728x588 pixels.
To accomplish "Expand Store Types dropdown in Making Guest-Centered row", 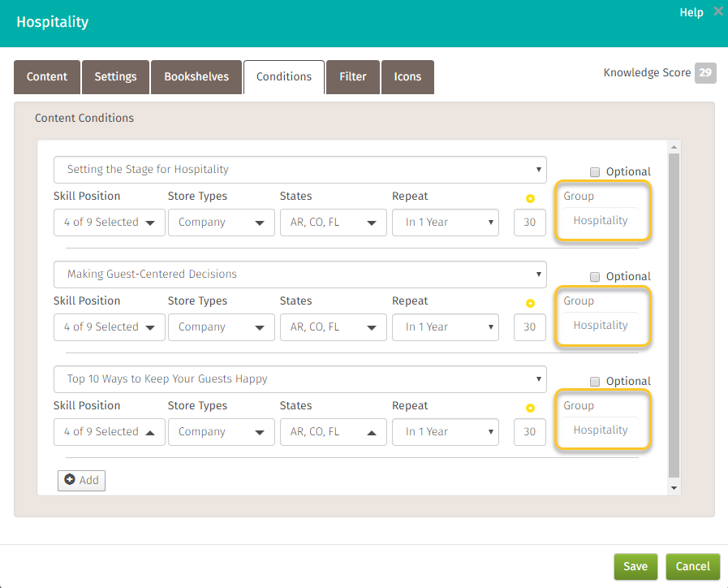I will [222, 327].
